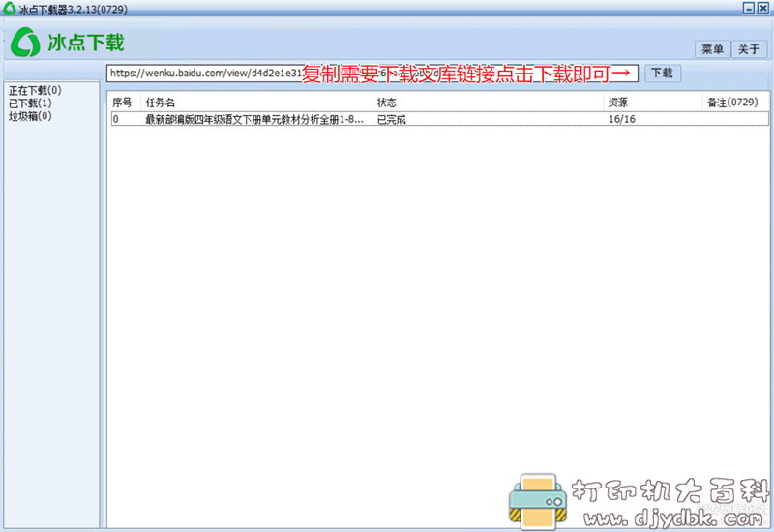The height and width of the screenshot is (532, 774).
Task: Click the row number 0 cell
Action: pyautogui.click(x=115, y=119)
